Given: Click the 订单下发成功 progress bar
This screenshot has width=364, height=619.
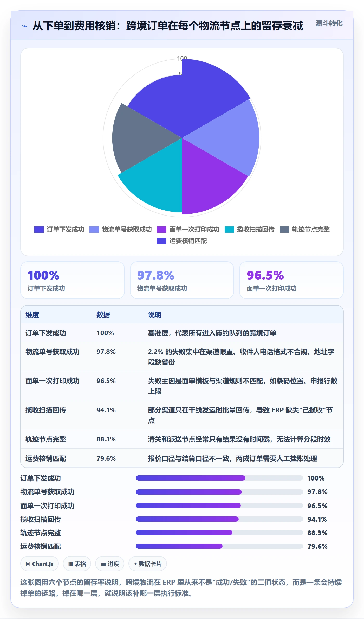Looking at the screenshot, I should tap(219, 478).
